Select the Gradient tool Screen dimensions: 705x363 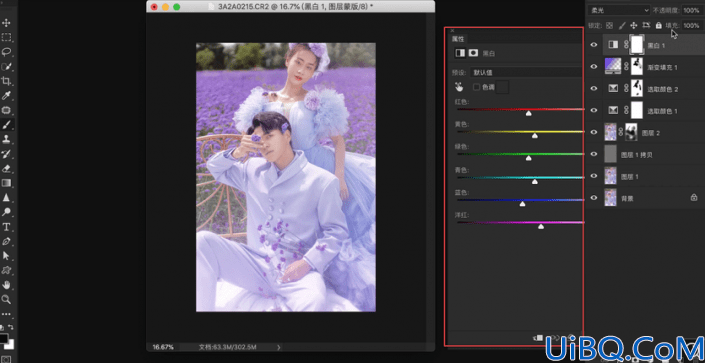(6, 183)
